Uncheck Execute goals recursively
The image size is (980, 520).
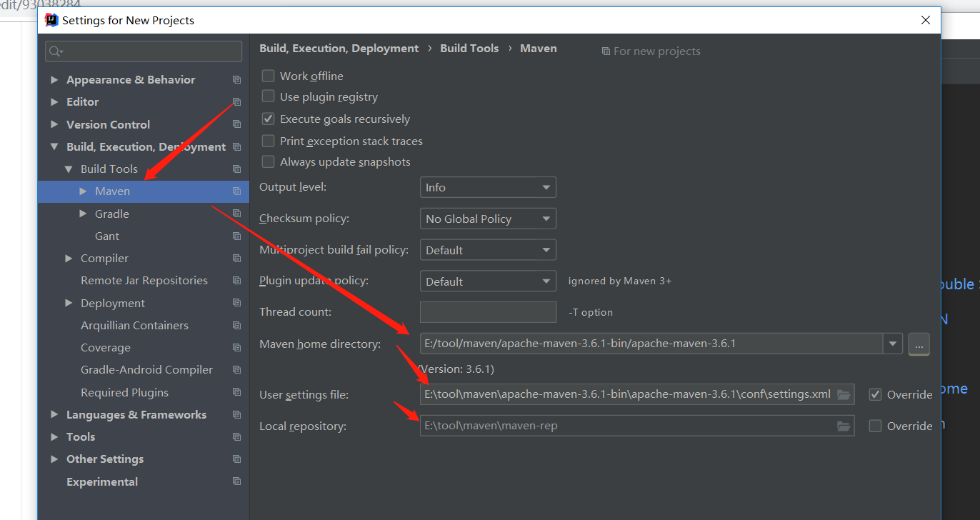(268, 119)
